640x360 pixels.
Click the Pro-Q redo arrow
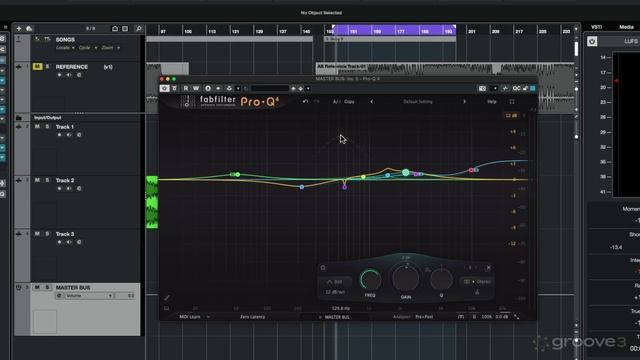coord(317,101)
